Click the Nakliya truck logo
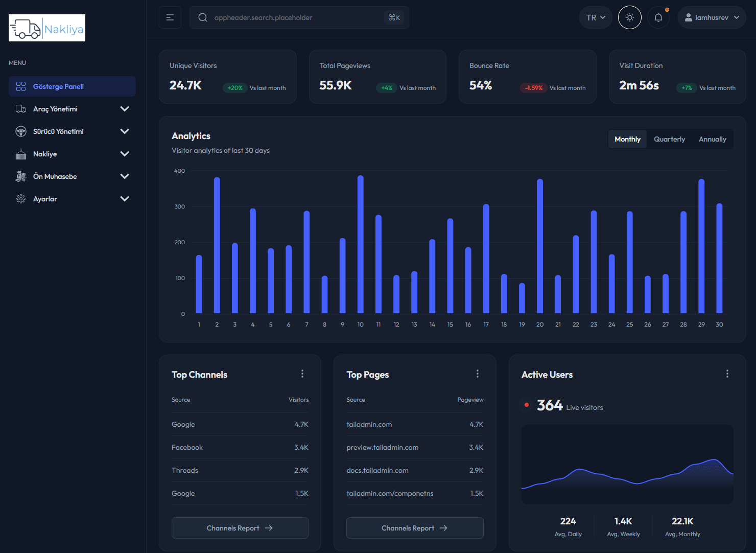Viewport: 756px width, 553px height. click(x=46, y=28)
